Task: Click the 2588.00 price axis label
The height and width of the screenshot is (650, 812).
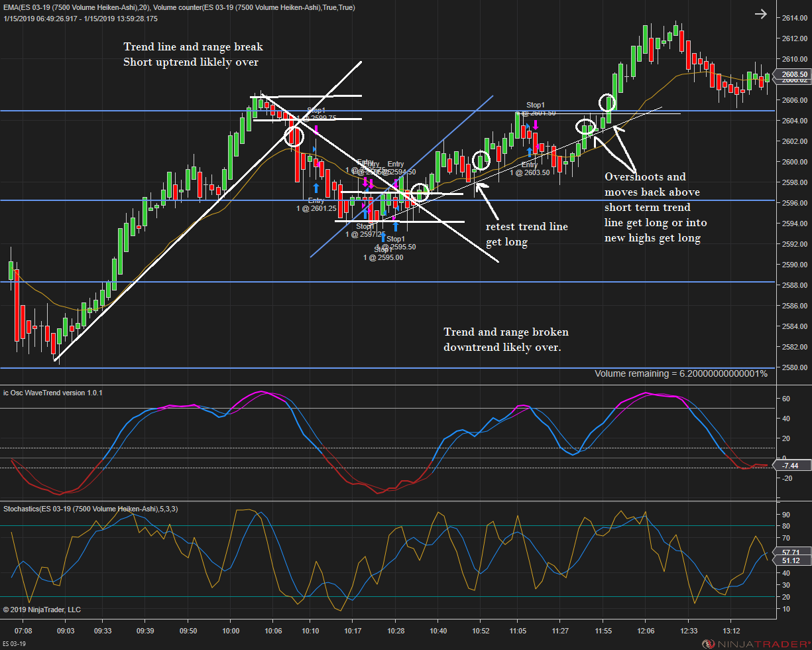Action: [794, 285]
